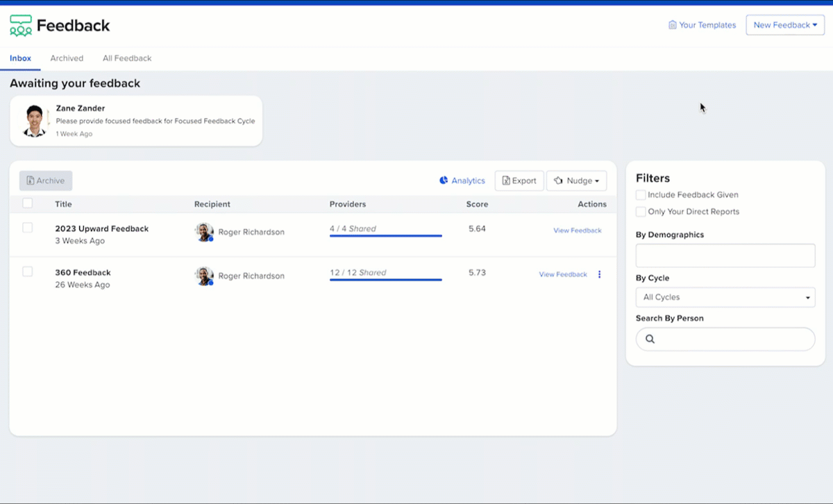Open three-dot actions menu for 360 Feedback
Viewport: 833px width, 504px height.
click(x=600, y=274)
